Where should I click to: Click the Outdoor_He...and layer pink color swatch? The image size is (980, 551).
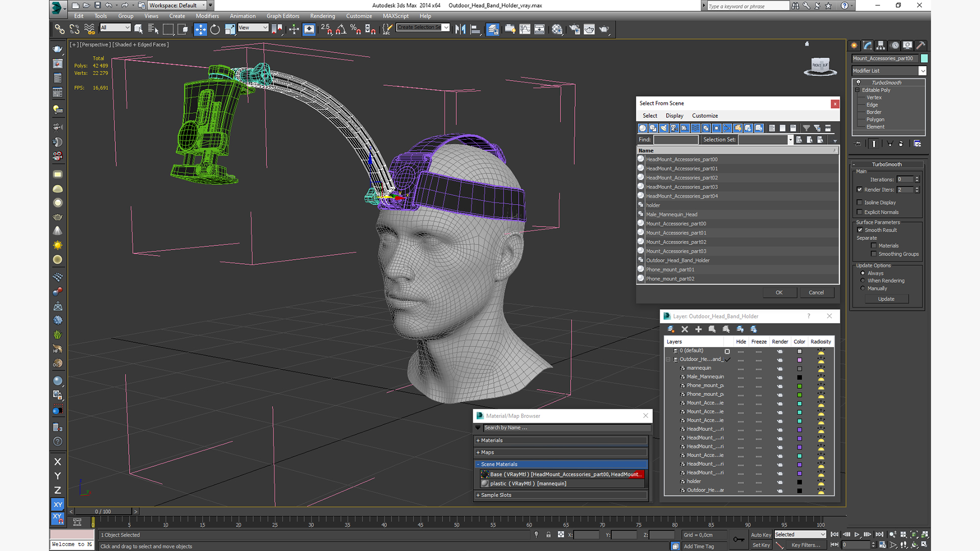(x=799, y=360)
